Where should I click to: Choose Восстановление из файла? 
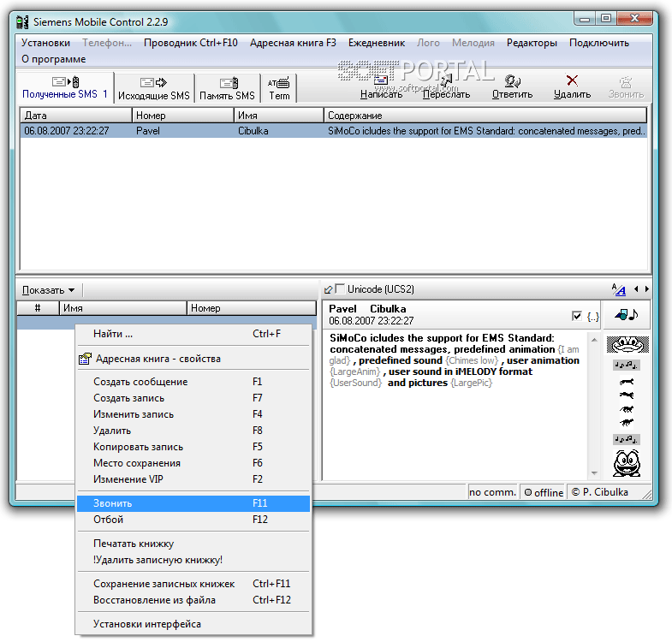pyautogui.click(x=193, y=600)
